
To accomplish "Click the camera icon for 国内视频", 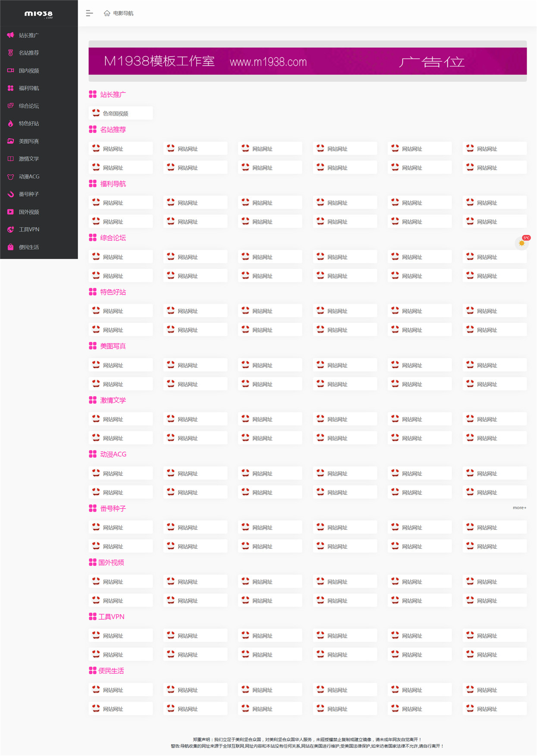I will 10,71.
